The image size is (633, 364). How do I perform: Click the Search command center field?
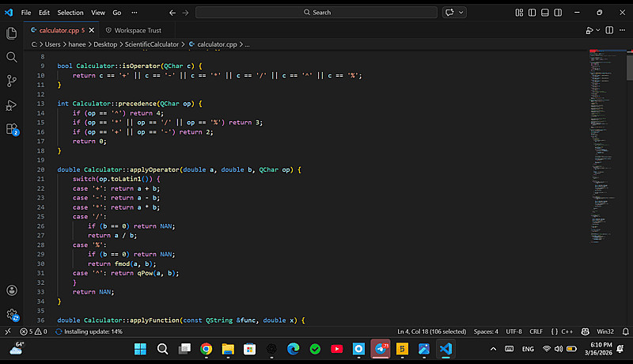tap(316, 13)
